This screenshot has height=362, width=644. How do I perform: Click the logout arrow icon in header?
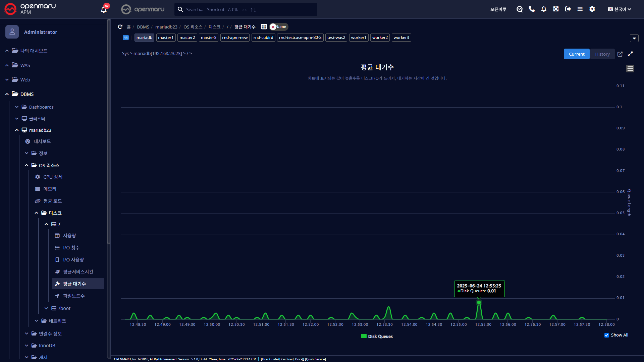tap(568, 9)
